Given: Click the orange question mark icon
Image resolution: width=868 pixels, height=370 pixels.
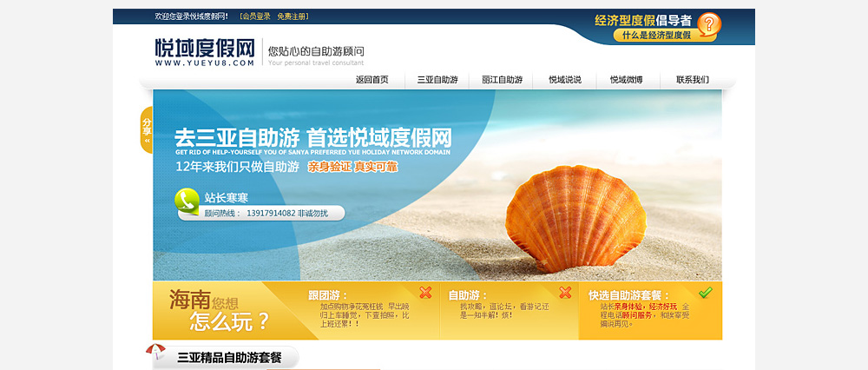Looking at the screenshot, I should [708, 23].
